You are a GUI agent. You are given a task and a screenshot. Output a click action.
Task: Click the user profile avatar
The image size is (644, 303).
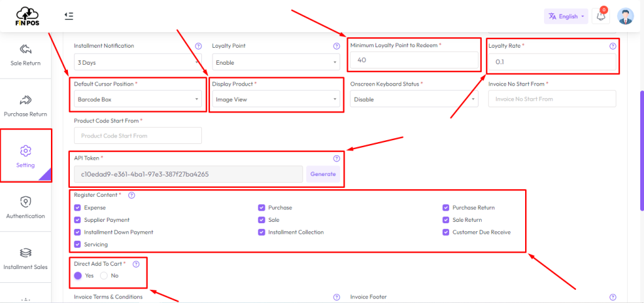[625, 16]
